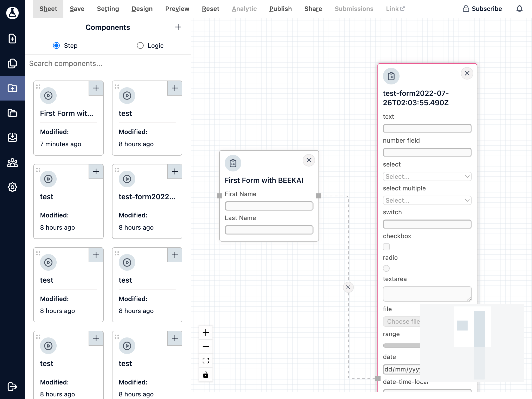This screenshot has height=399, width=532.
Task: Click the clipboard icon on test-form2022 node
Action: pos(391,76)
